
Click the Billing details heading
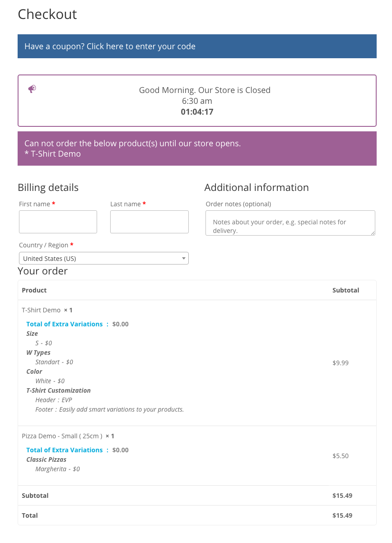48,187
